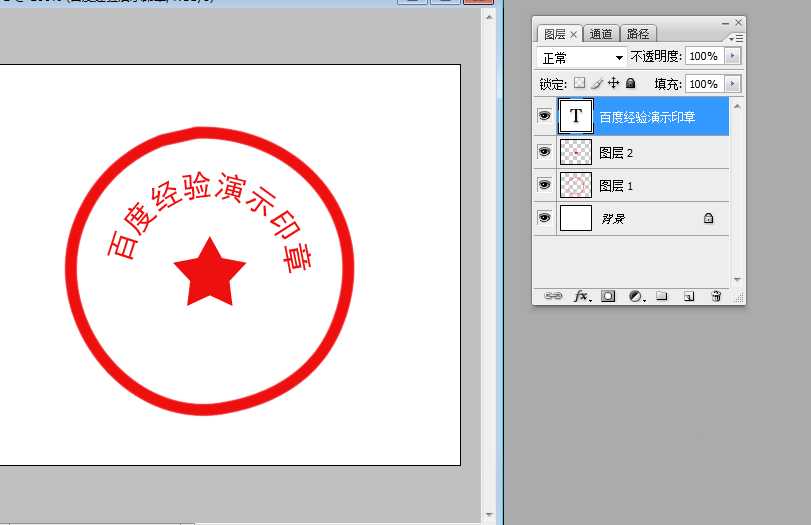811x525 pixels.
Task: Switch to the 路径 tab
Action: pyautogui.click(x=637, y=34)
